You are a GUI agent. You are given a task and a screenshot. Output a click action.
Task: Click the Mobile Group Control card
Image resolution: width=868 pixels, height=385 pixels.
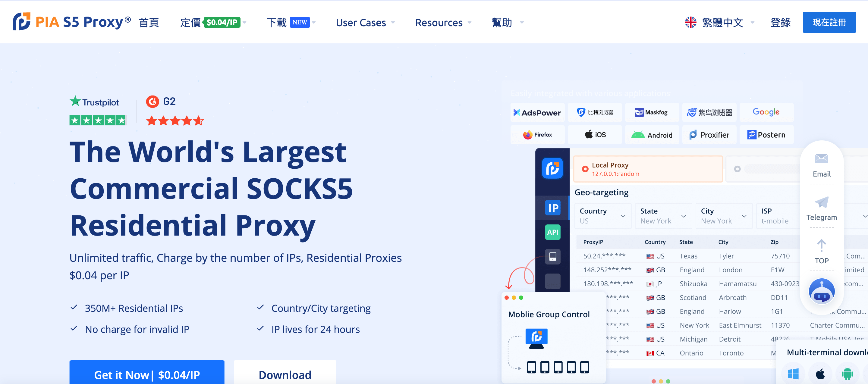click(x=553, y=338)
